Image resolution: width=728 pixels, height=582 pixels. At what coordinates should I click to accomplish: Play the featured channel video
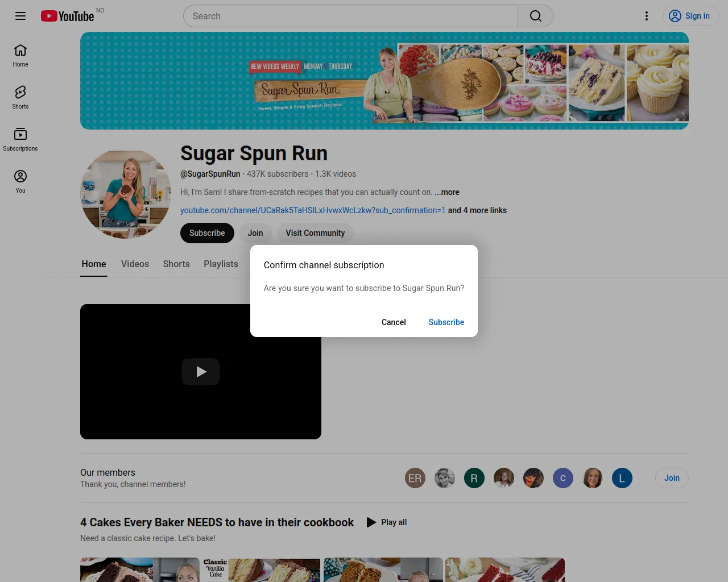click(201, 372)
